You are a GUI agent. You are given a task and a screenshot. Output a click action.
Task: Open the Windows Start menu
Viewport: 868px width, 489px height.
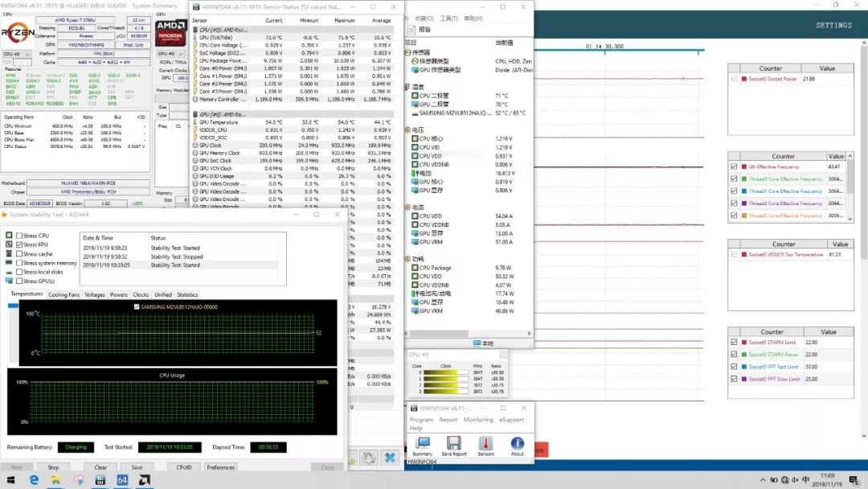(x=11, y=480)
